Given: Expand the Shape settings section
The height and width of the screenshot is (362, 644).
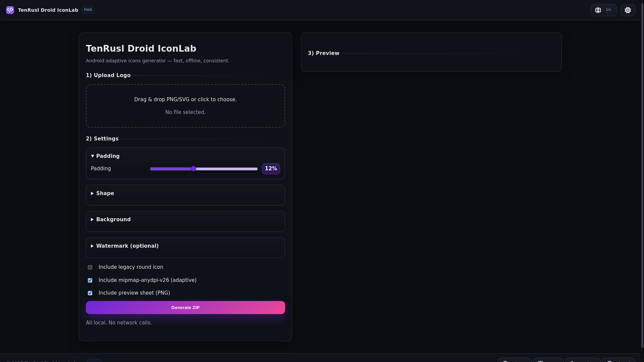Looking at the screenshot, I should point(105,193).
